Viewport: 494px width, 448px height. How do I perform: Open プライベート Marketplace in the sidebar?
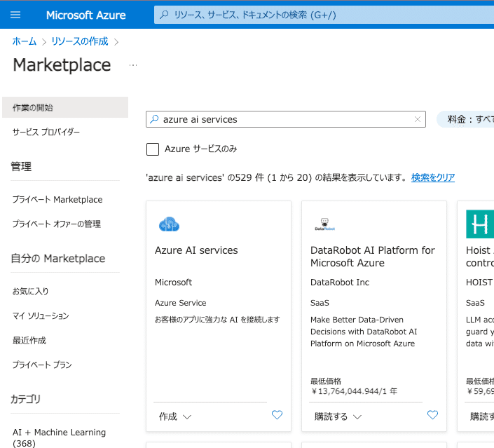(x=57, y=200)
